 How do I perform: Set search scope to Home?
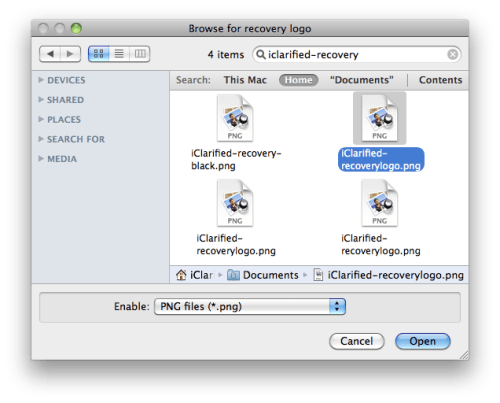(x=298, y=80)
